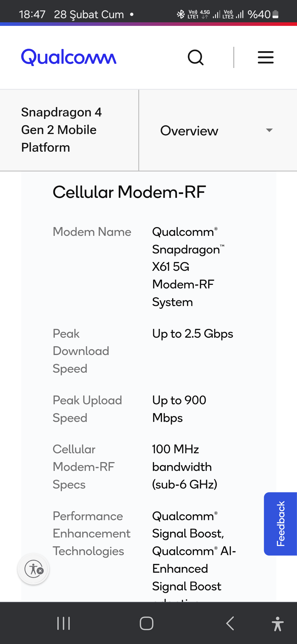Click the Qualcomm logo

pyautogui.click(x=69, y=57)
